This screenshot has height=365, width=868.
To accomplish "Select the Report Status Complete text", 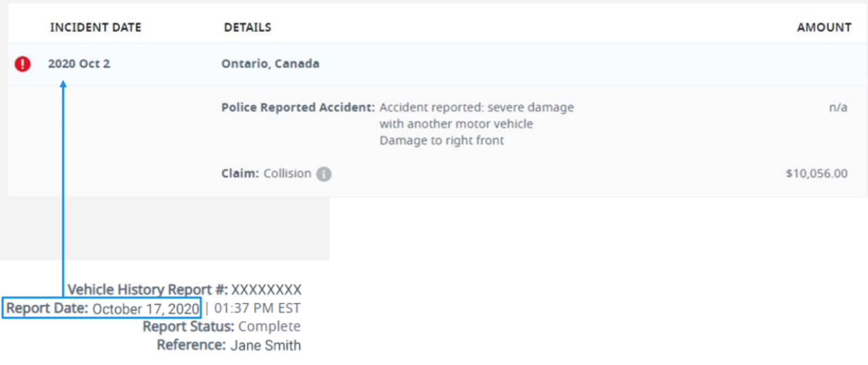I will tap(221, 327).
